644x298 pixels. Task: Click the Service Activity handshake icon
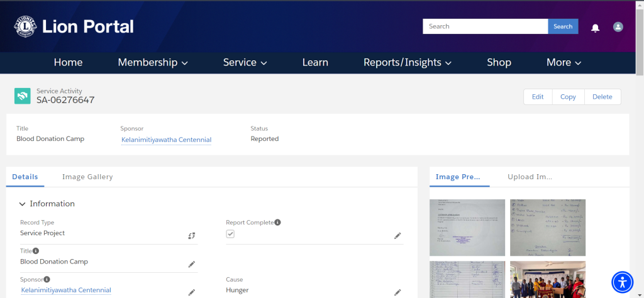point(22,96)
